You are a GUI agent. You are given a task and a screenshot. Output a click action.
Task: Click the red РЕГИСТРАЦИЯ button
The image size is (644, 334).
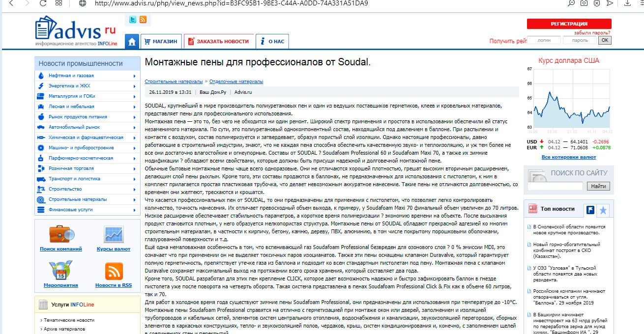[569, 24]
